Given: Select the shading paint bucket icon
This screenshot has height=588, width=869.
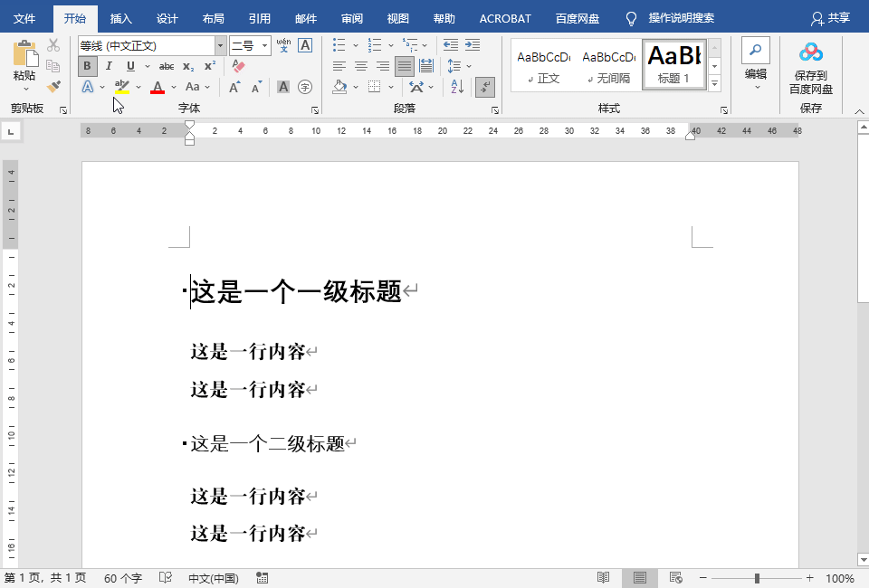Looking at the screenshot, I should (x=339, y=87).
